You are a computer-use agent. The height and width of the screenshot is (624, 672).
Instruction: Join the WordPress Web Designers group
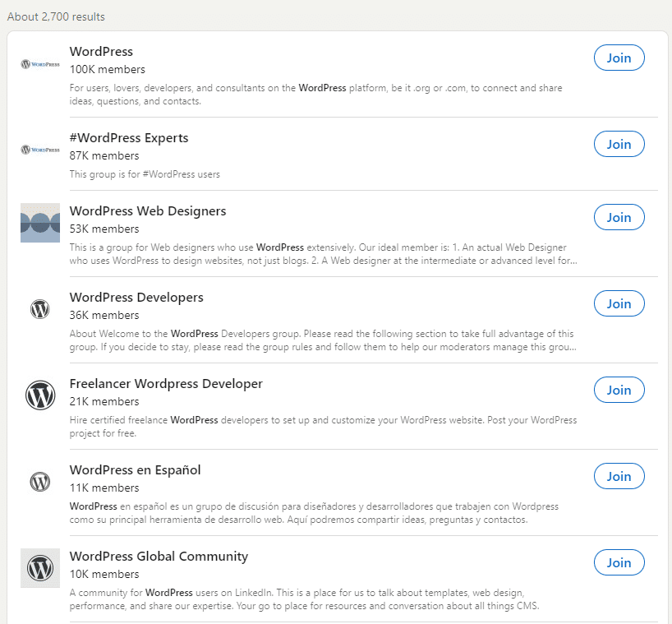619,217
